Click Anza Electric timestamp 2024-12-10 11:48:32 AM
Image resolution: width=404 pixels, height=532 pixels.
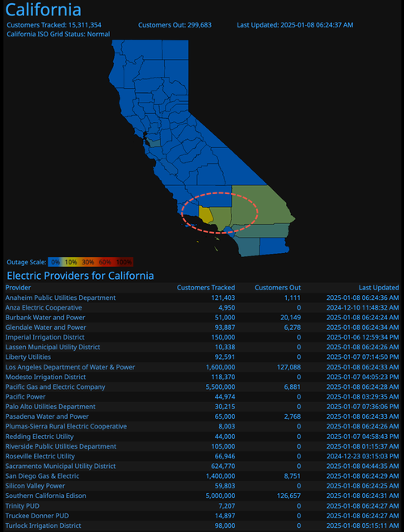(363, 308)
